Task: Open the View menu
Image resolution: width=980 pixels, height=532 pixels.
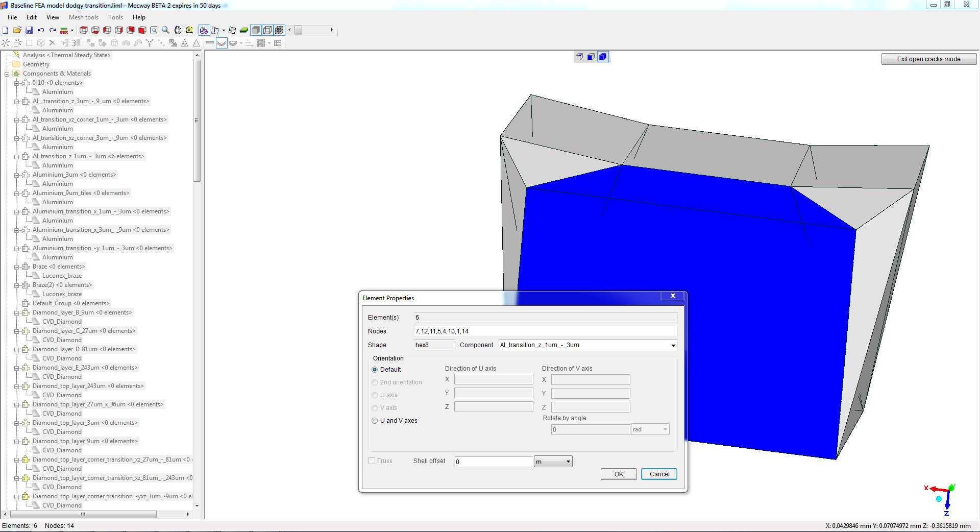Action: pyautogui.click(x=53, y=17)
